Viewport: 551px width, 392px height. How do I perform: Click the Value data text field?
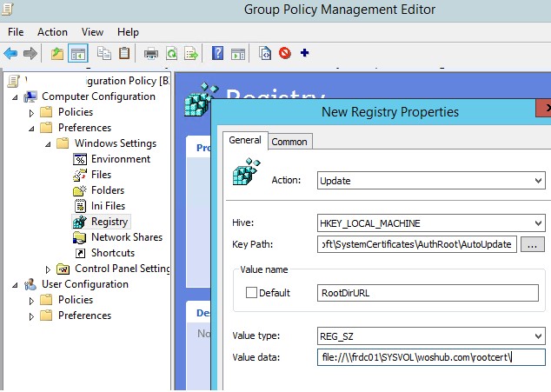pos(430,357)
